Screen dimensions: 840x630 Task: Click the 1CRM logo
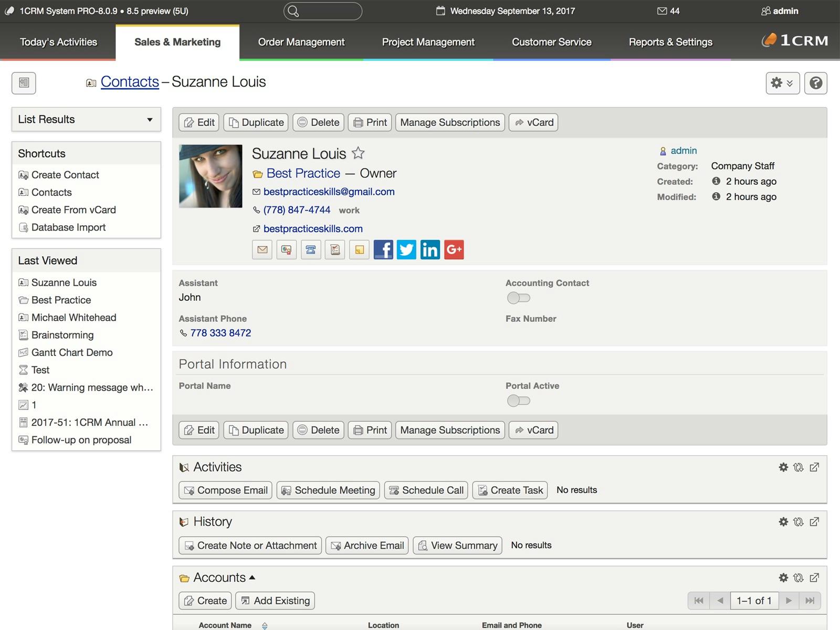pos(795,40)
